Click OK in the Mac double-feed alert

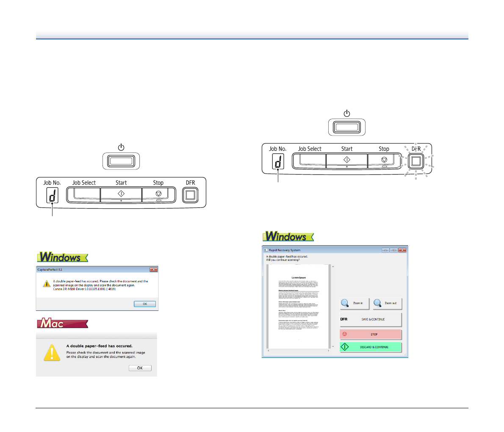140,368
